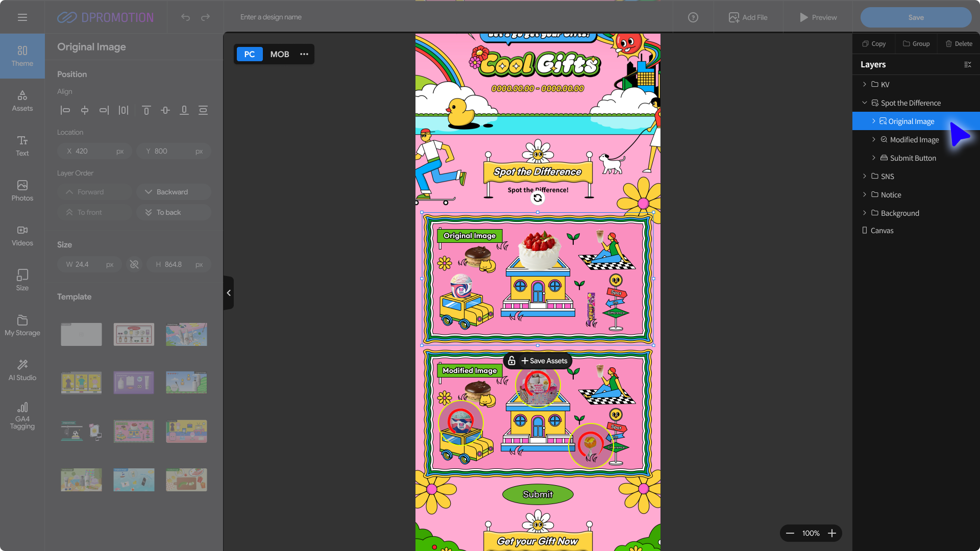Click the Save button
The height and width of the screenshot is (551, 980).
pos(916,17)
